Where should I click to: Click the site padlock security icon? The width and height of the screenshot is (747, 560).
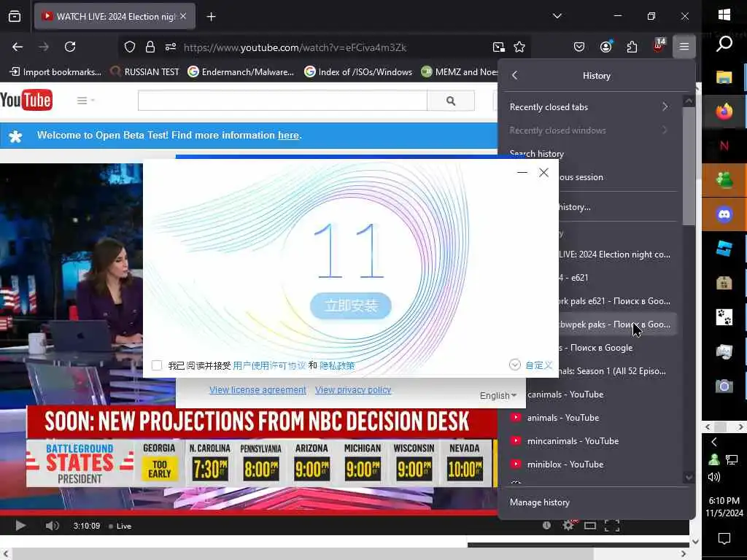click(150, 47)
